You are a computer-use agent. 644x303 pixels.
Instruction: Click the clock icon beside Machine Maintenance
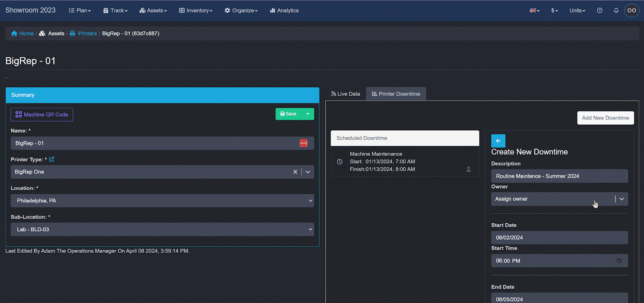point(340,162)
